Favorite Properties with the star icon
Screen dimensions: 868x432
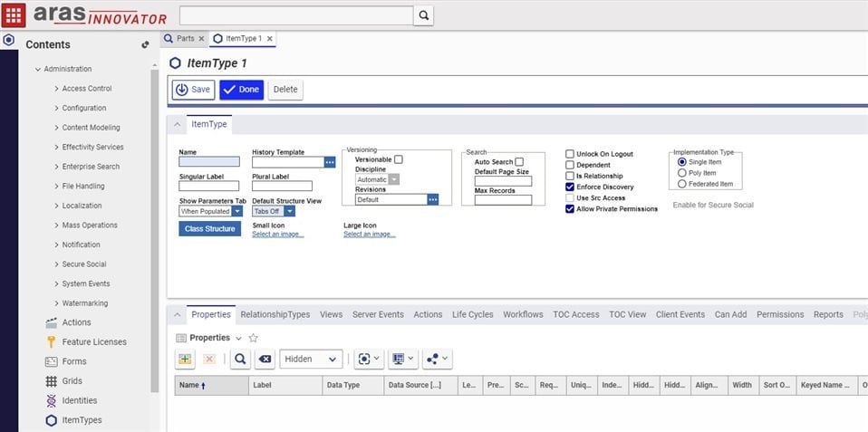point(253,338)
